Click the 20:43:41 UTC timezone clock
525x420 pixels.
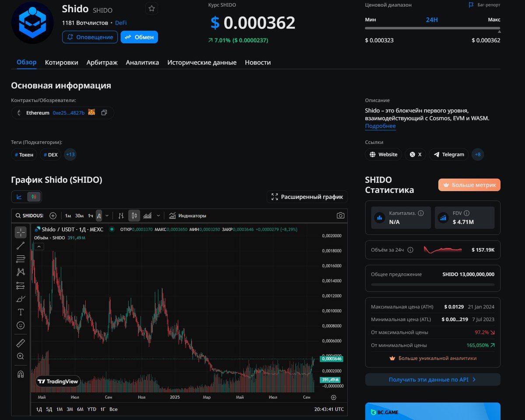329,409
